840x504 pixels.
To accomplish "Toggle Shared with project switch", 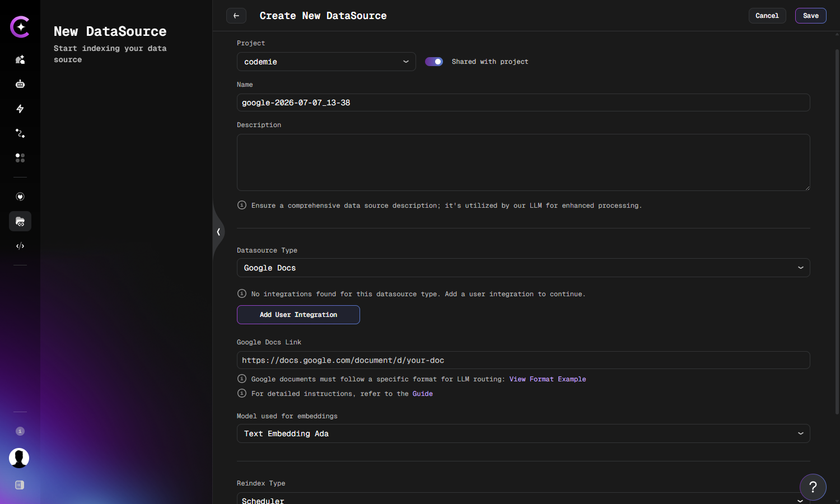I will (434, 62).
